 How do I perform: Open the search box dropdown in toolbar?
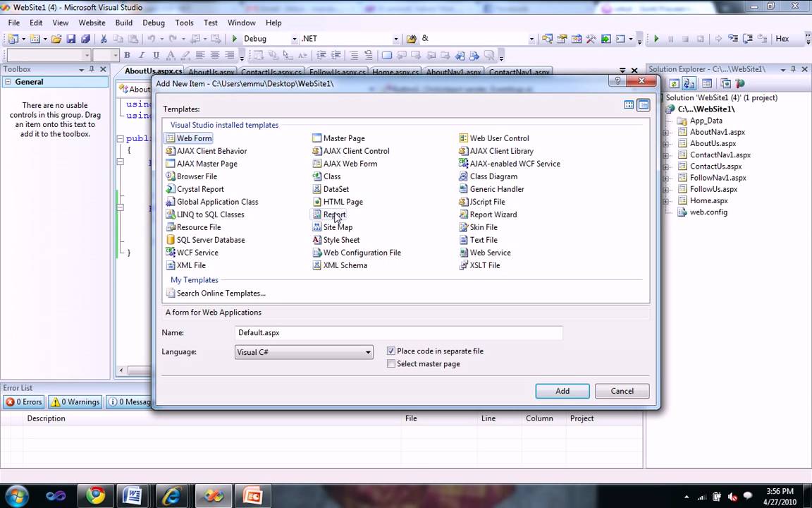coord(531,39)
